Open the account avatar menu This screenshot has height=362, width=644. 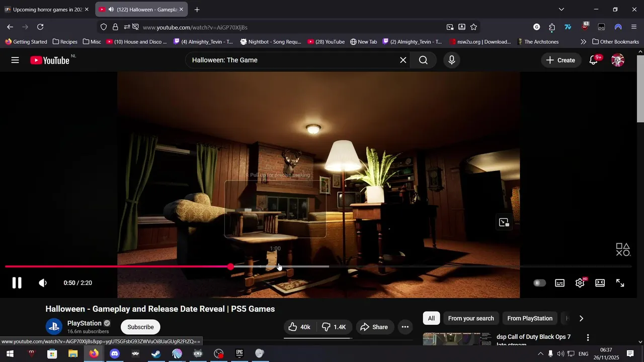pos(618,60)
